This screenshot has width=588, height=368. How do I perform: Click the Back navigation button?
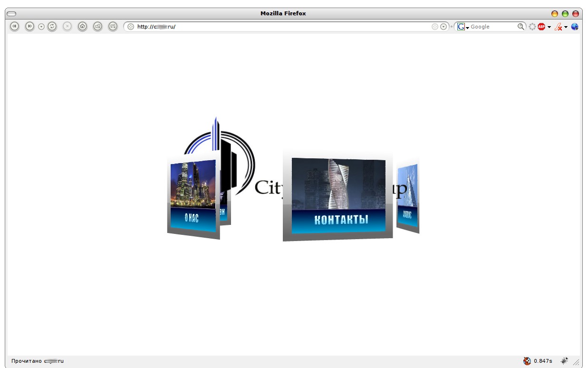coord(14,27)
